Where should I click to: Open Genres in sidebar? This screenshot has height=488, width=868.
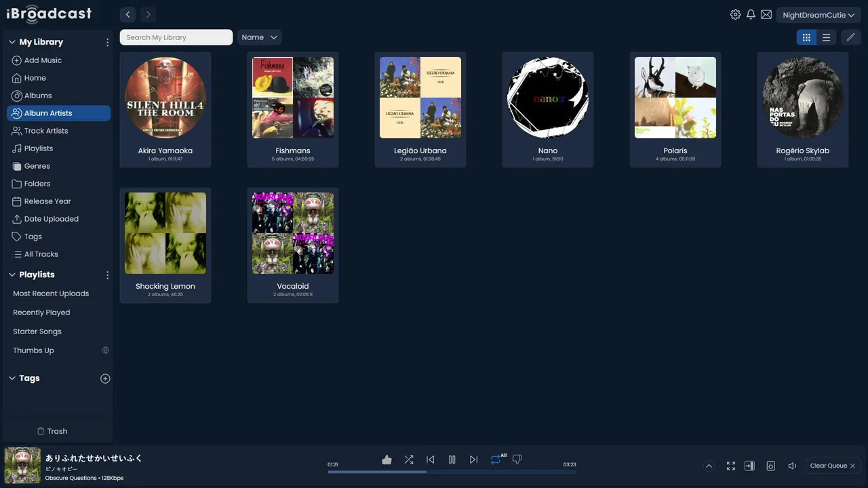tap(59, 166)
